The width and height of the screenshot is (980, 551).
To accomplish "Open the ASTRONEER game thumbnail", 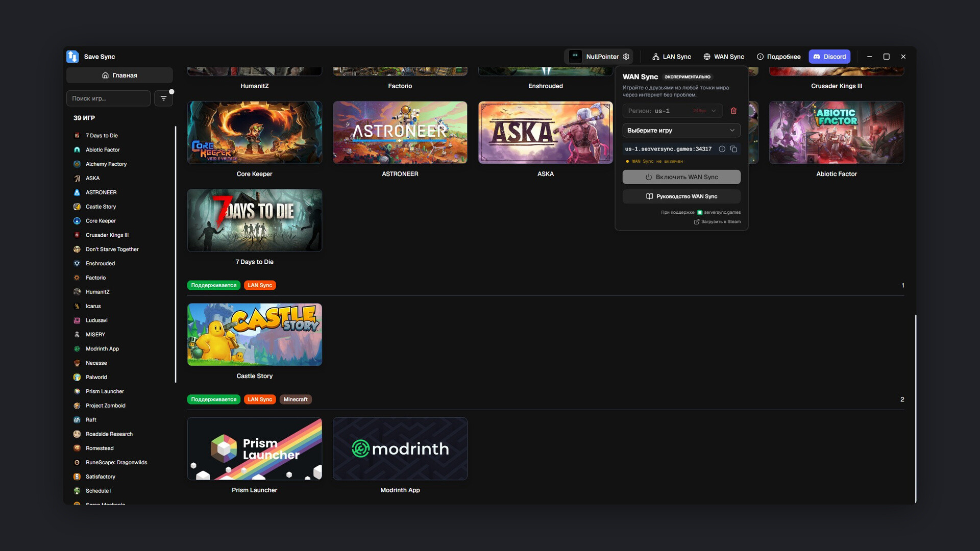I will pyautogui.click(x=400, y=133).
